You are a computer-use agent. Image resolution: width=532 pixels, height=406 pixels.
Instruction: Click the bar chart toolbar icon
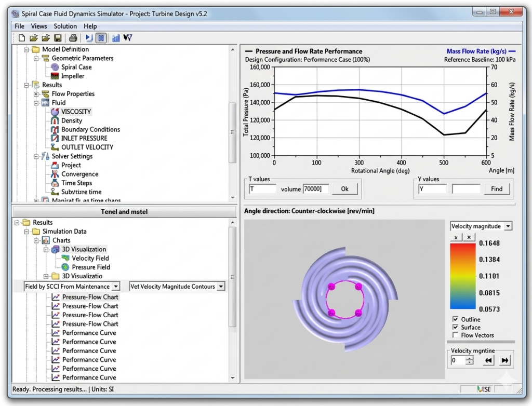coord(116,38)
